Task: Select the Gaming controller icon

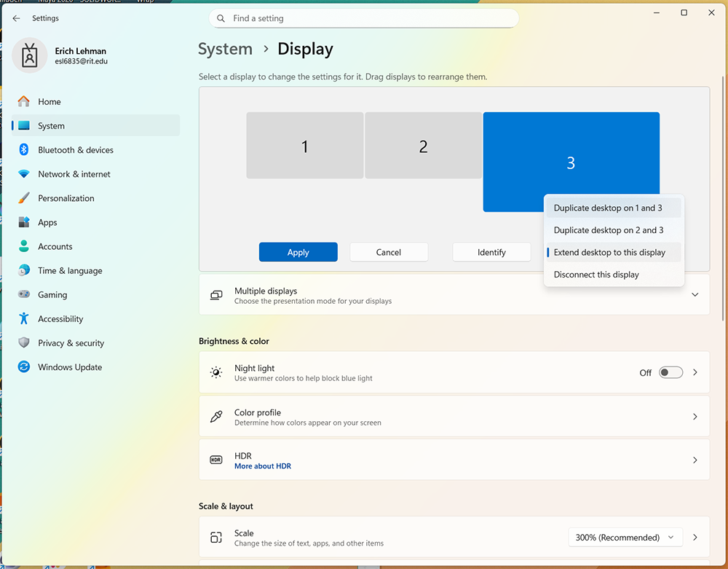Action: pyautogui.click(x=24, y=295)
